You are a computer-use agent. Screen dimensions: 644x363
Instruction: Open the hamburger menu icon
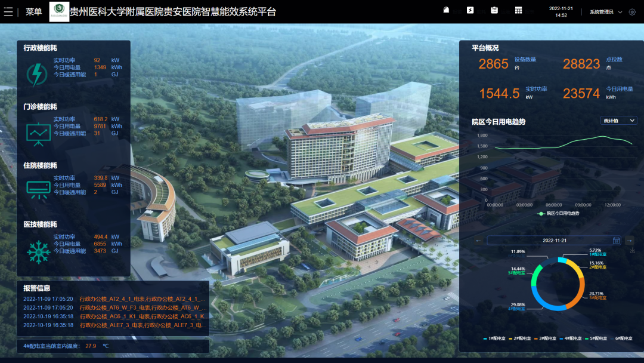pos(8,12)
